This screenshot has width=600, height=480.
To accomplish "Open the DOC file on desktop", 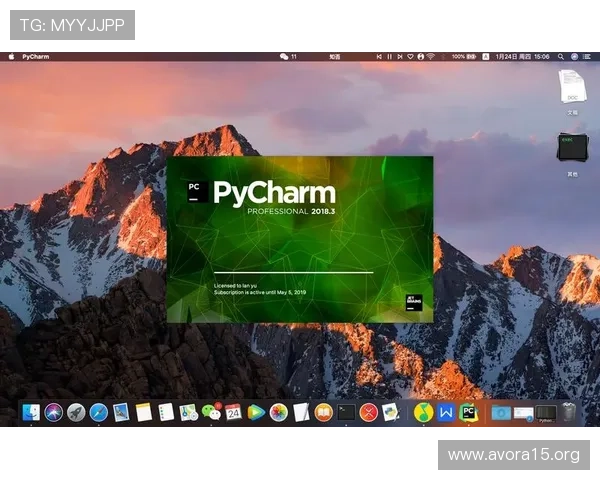I will (x=572, y=87).
